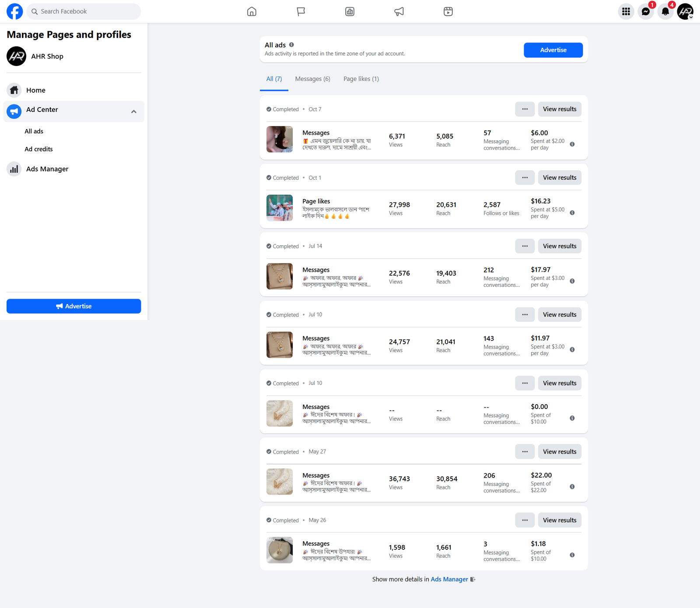Screen dimensions: 700x608
Task: Open the more options menu for May 27 ad
Action: (x=525, y=452)
